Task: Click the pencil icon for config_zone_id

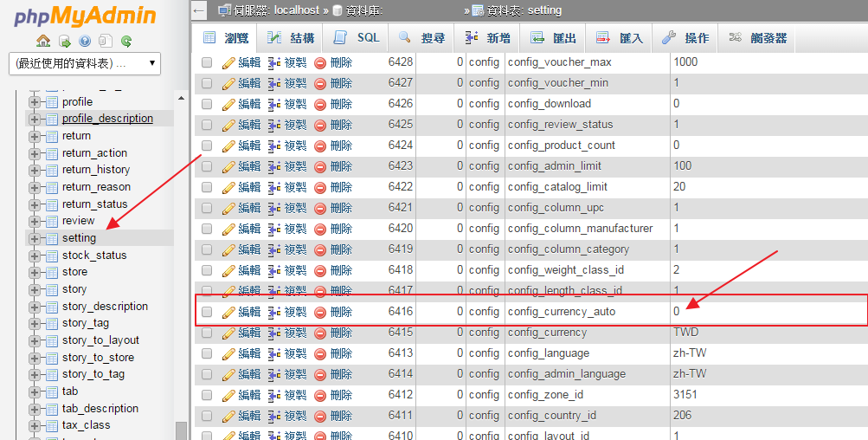Action: pos(228,396)
